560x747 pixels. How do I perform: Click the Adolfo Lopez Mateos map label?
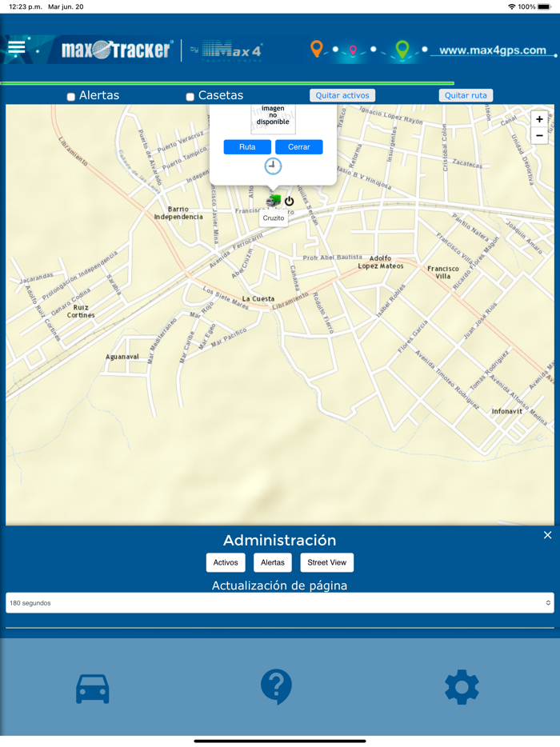(x=381, y=262)
